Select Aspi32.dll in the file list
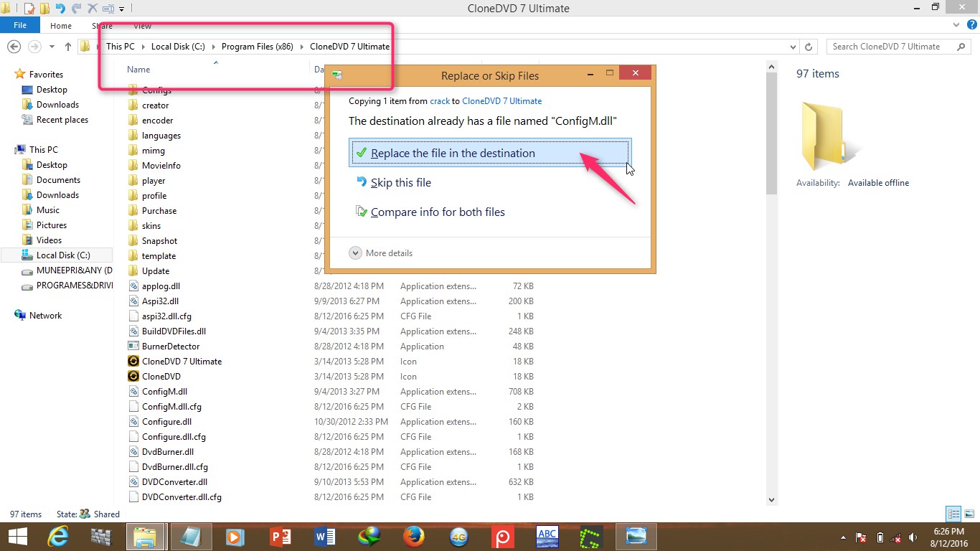The image size is (980, 551). point(160,301)
